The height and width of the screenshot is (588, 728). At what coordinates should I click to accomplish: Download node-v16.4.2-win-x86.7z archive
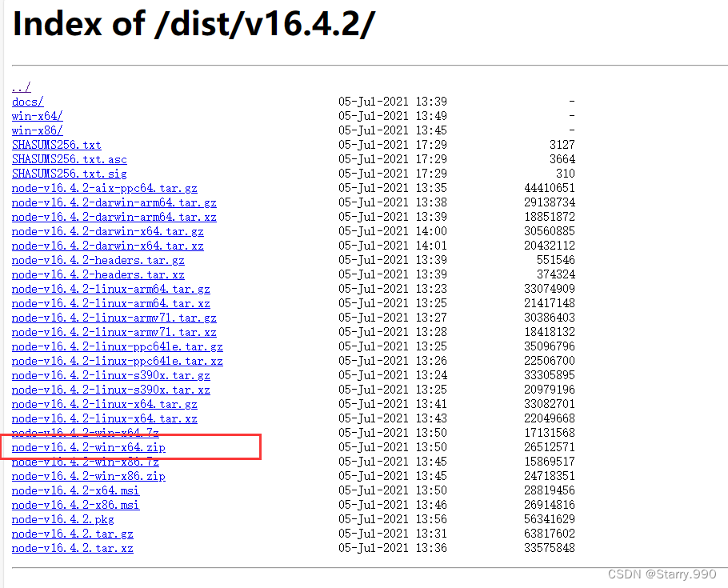tap(86, 462)
